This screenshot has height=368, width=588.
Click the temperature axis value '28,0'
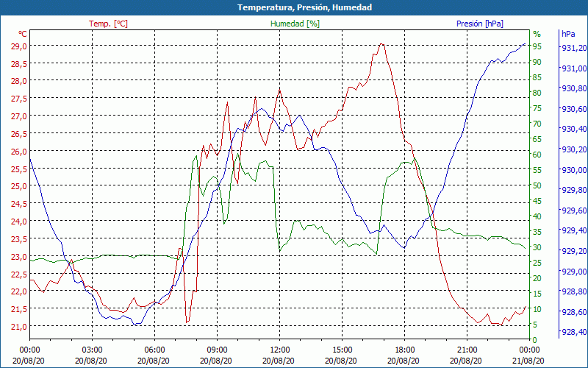pos(18,81)
